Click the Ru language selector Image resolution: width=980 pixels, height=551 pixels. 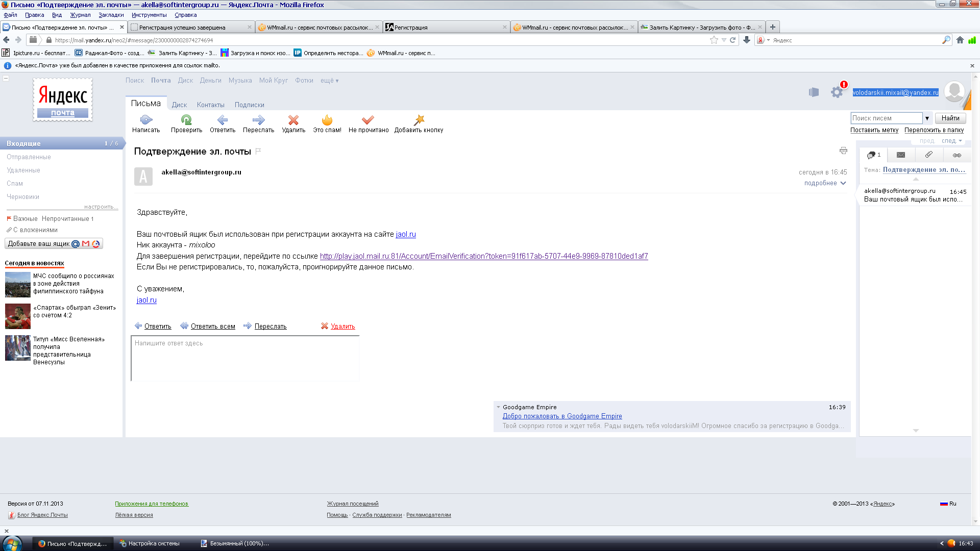point(948,504)
